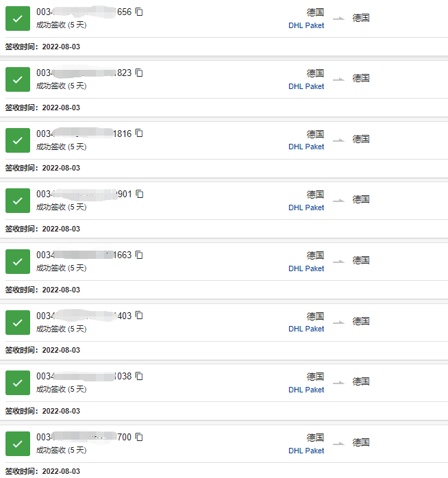
Task: Click green checkmark for parcel ending 700
Action: coord(18,444)
